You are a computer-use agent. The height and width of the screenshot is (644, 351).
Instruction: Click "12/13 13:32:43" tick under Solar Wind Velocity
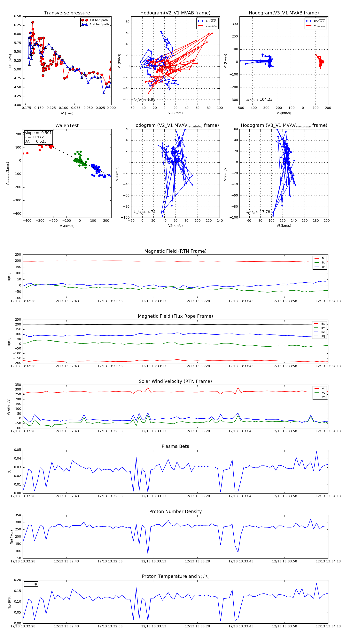click(66, 431)
